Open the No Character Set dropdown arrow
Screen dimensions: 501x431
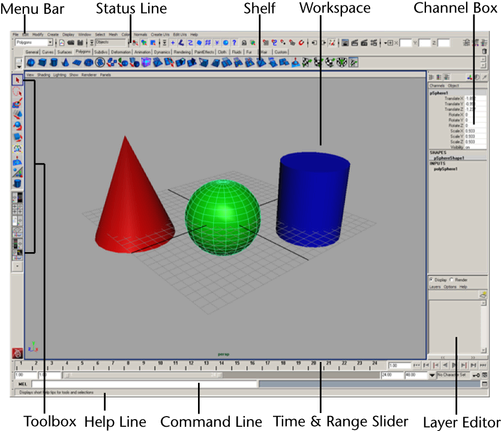pyautogui.click(x=432, y=375)
